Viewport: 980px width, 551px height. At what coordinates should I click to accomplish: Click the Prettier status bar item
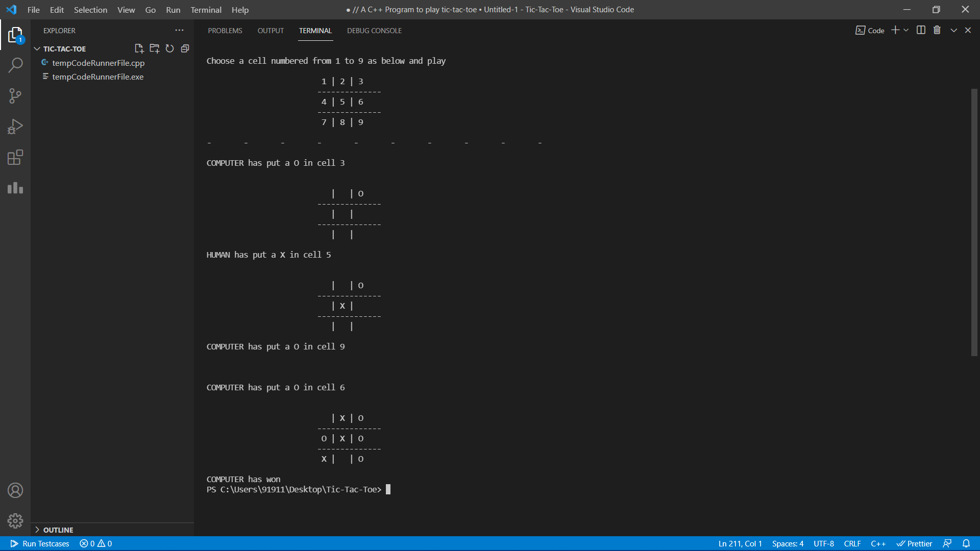914,543
